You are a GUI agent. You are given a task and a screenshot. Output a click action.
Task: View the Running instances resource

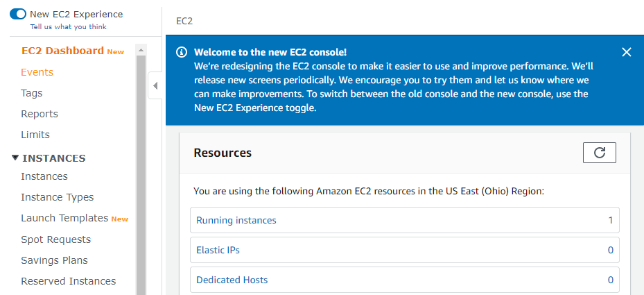405,220
